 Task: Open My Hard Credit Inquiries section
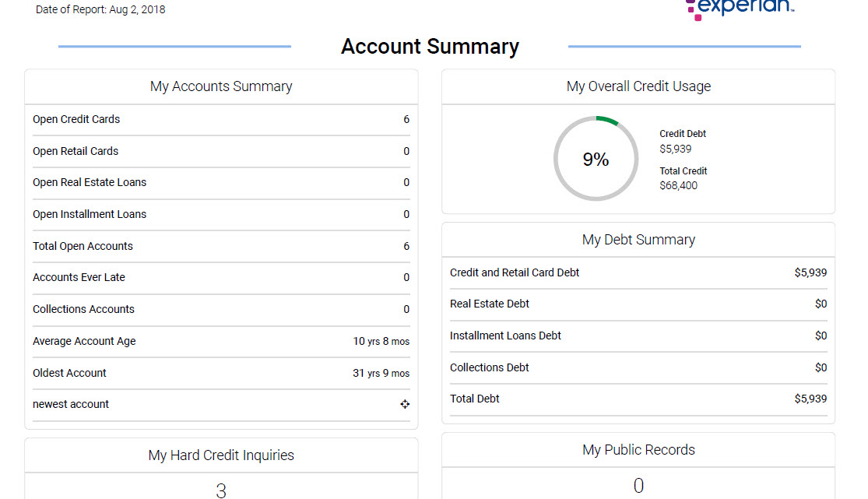pos(221,455)
